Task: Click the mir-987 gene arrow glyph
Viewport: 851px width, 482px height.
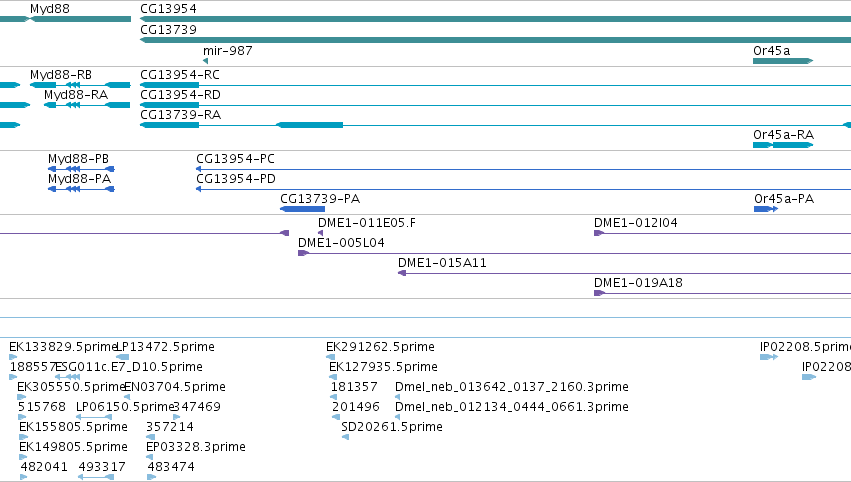Action: [206, 61]
